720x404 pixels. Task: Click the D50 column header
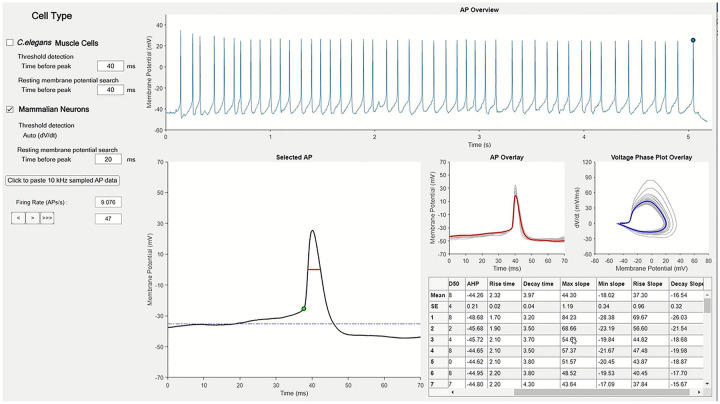[456, 284]
